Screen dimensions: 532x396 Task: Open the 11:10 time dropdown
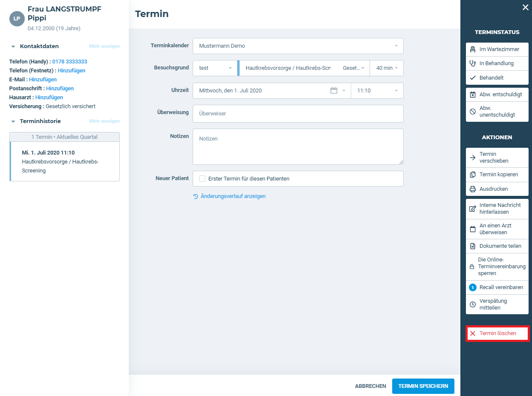coord(377,91)
